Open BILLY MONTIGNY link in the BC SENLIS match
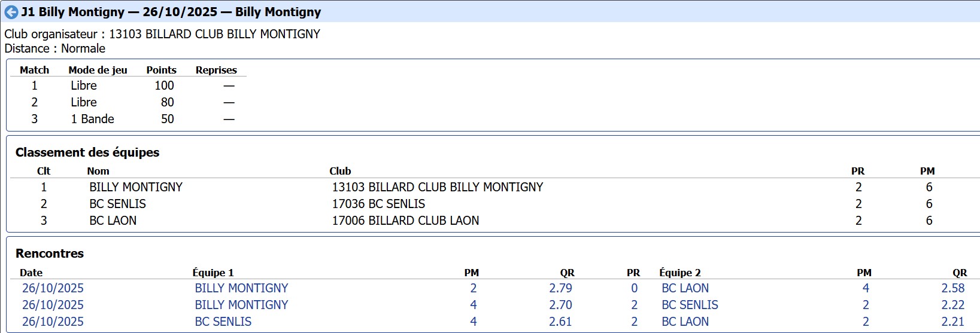The width and height of the screenshot is (980, 333). pos(241,305)
